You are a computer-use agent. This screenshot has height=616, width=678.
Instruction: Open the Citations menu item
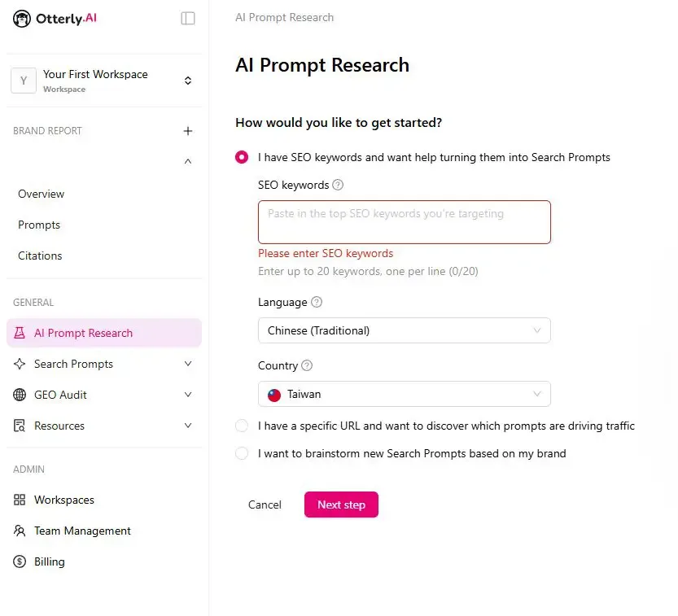tap(40, 256)
